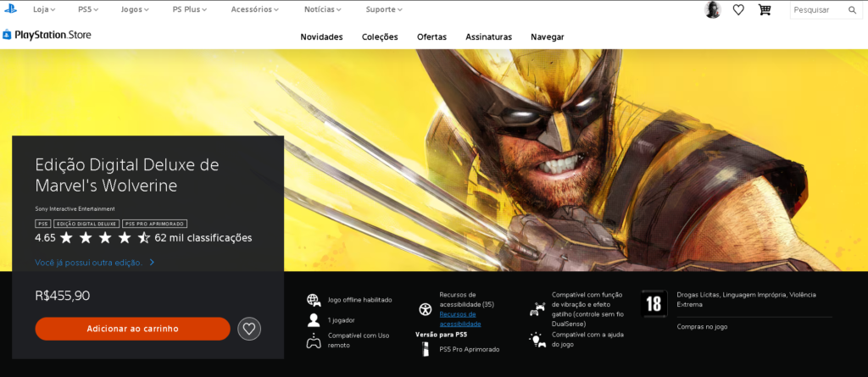Screen dimensions: 868x377
Task: Click 'Sony Interactive Entertainment' publisher text
Action: click(x=75, y=208)
